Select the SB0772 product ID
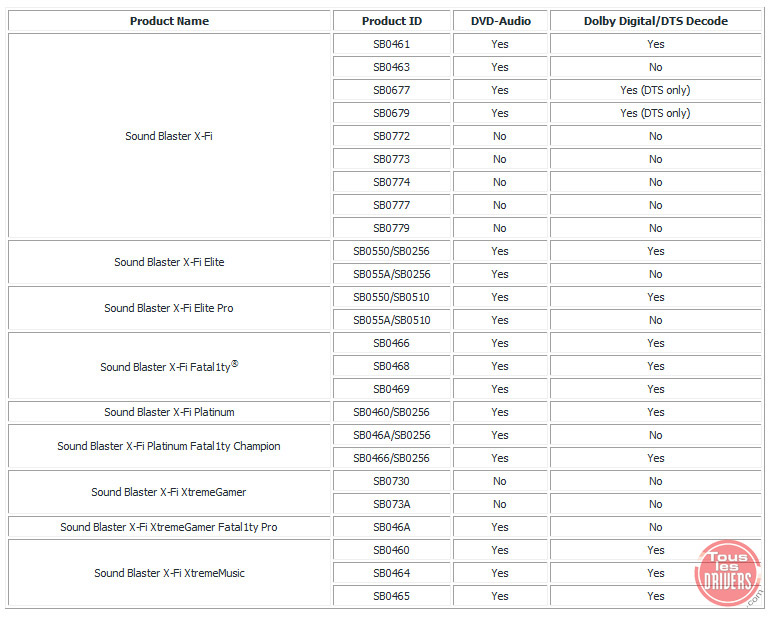This screenshot has height=619, width=772. pos(391,136)
